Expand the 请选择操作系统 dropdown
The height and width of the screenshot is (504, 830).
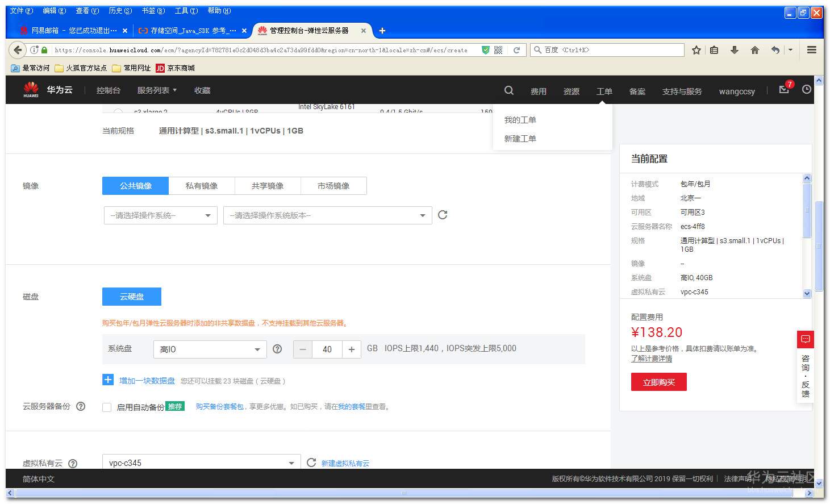pyautogui.click(x=160, y=215)
